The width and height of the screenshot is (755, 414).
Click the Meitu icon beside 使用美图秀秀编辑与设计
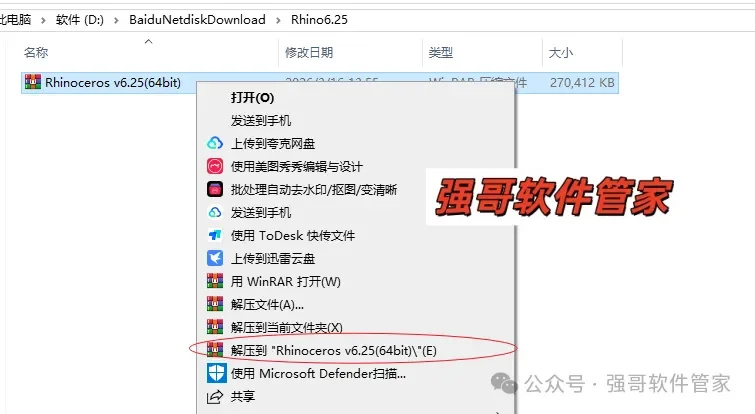(x=215, y=166)
